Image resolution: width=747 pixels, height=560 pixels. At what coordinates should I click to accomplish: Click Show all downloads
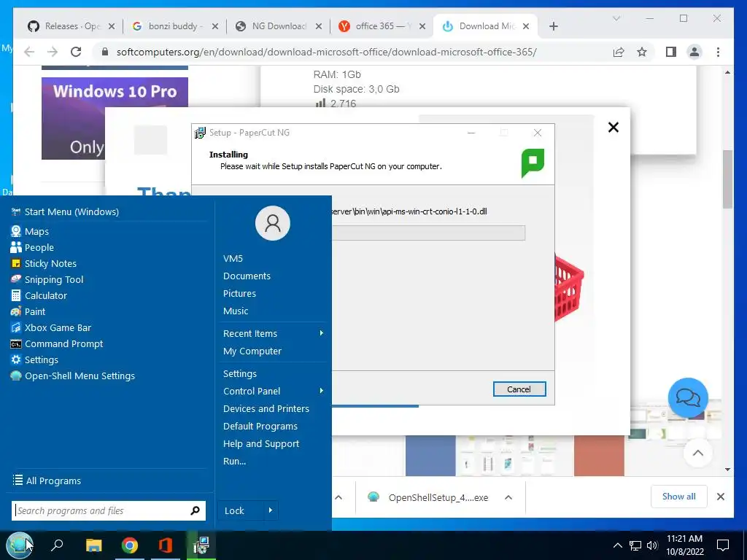pos(679,497)
